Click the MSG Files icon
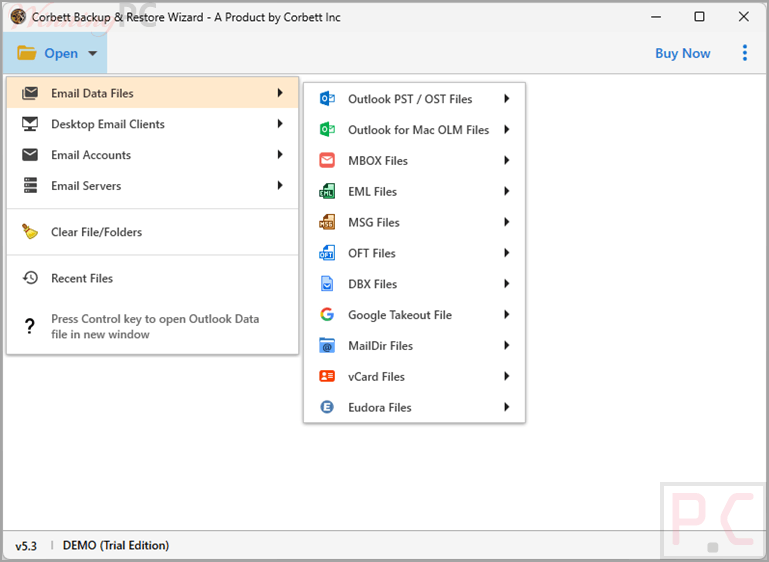Image resolution: width=769 pixels, height=562 pixels. pyautogui.click(x=327, y=222)
